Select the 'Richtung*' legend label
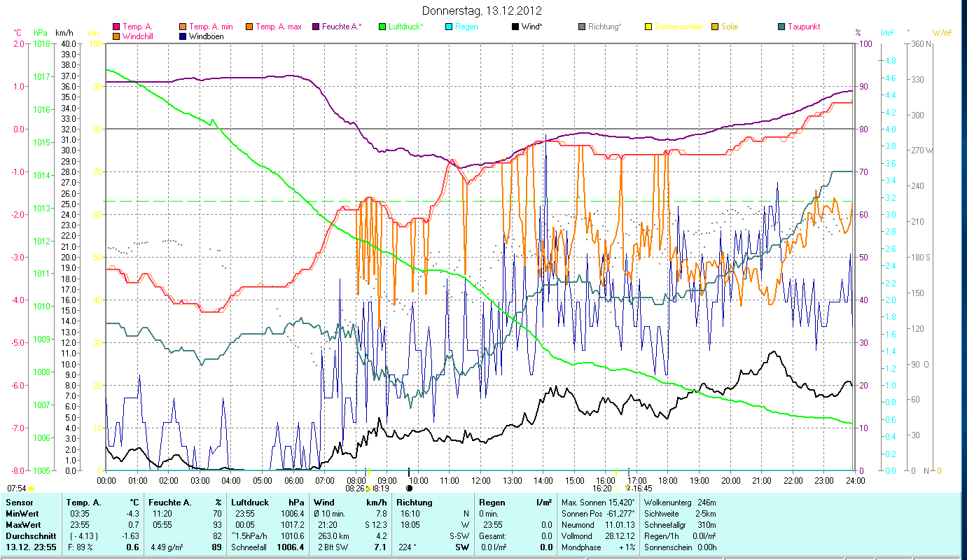 click(605, 27)
